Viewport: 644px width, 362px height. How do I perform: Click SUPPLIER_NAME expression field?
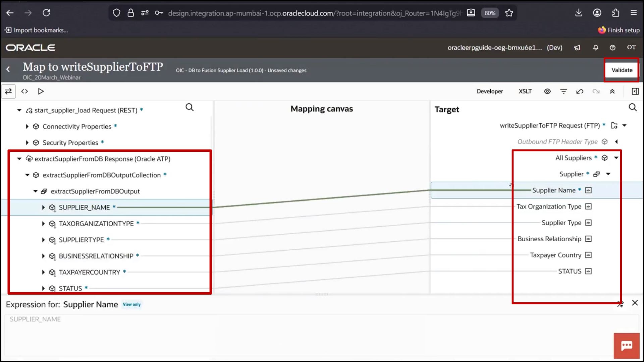click(321, 335)
